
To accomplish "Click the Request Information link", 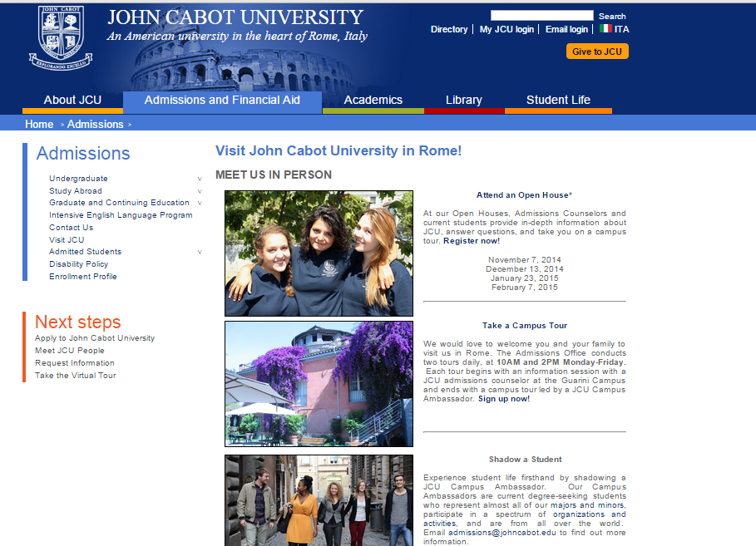I will (75, 363).
